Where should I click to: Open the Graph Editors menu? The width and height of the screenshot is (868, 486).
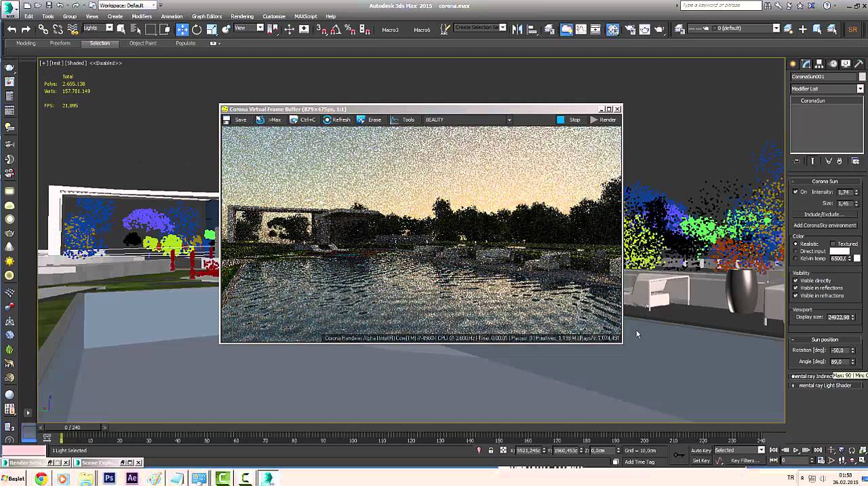207,16
